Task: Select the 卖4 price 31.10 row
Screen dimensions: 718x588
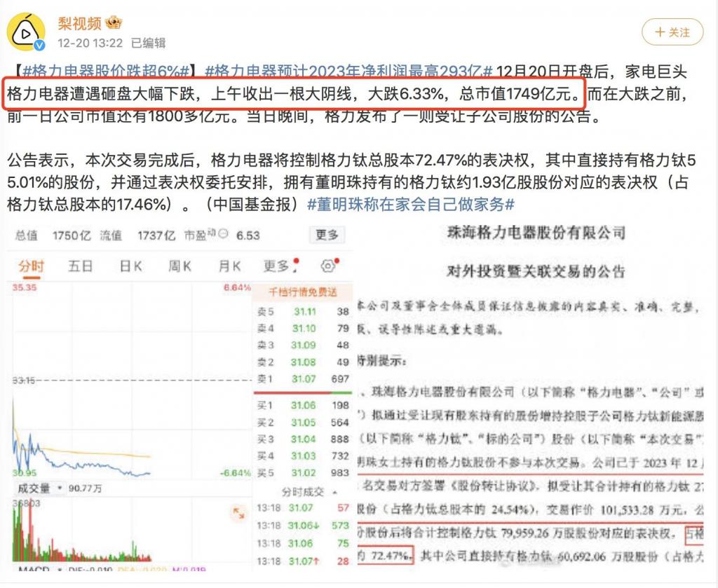Action: point(303,329)
